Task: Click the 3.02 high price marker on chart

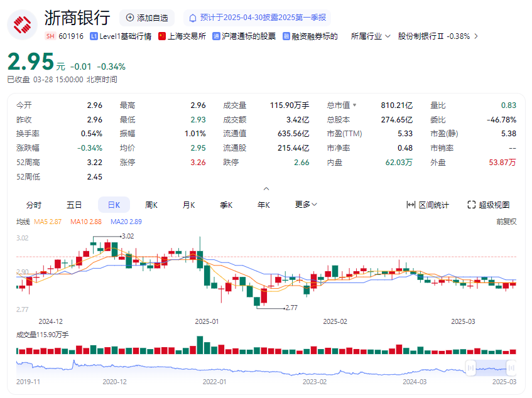Action: [x=128, y=236]
